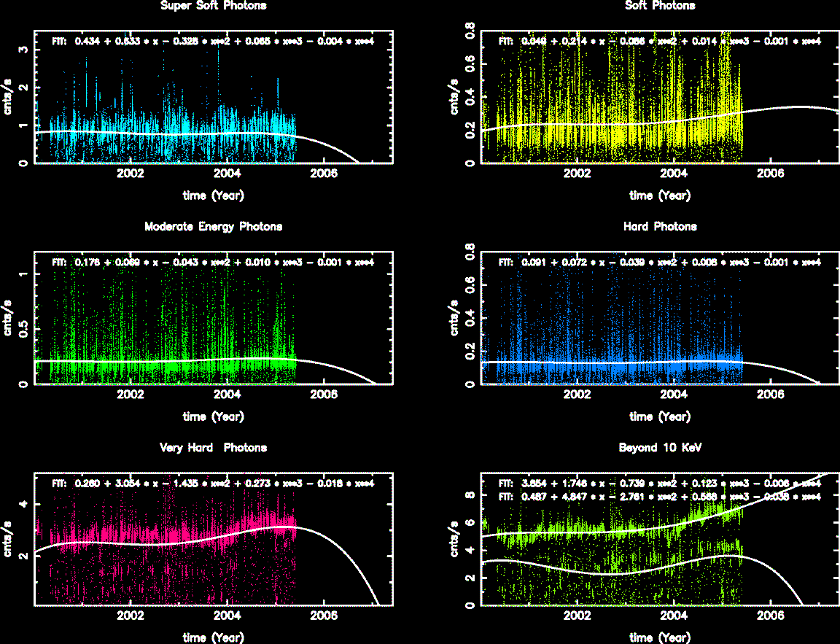Click the "Super Soft Photons" plot title
Image resolution: width=840 pixels, height=644 pixels.
(x=213, y=6)
